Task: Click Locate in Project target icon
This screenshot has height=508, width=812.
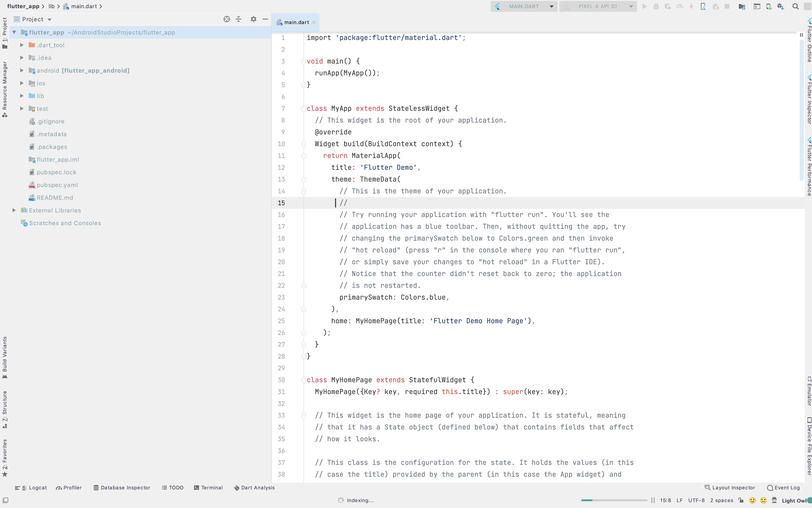Action: click(227, 19)
